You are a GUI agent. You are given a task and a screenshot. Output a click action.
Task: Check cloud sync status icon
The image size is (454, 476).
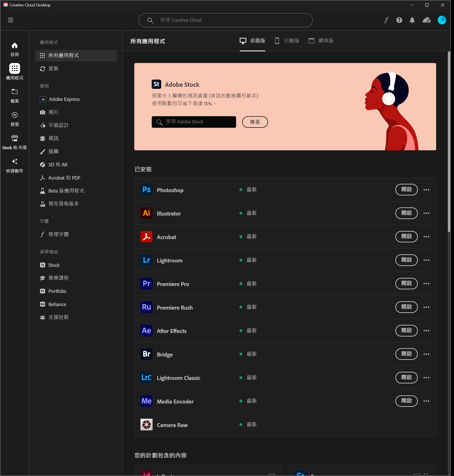426,20
